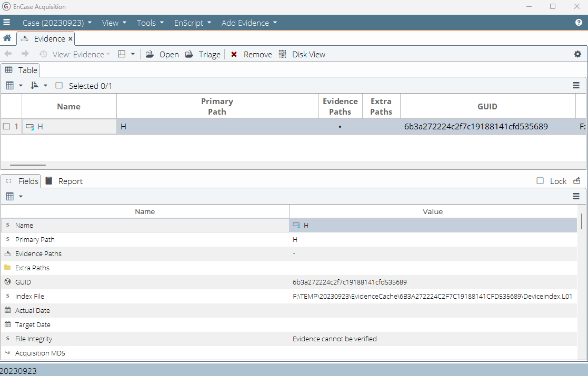
Task: Expand the Case (20230923) dropdown menu
Action: point(57,23)
